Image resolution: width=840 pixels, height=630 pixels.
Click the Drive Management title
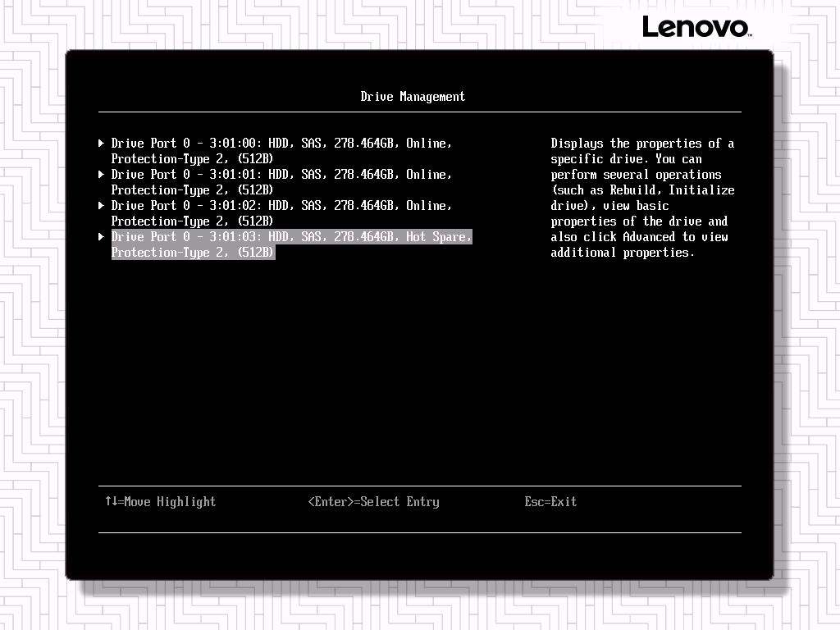coord(413,97)
